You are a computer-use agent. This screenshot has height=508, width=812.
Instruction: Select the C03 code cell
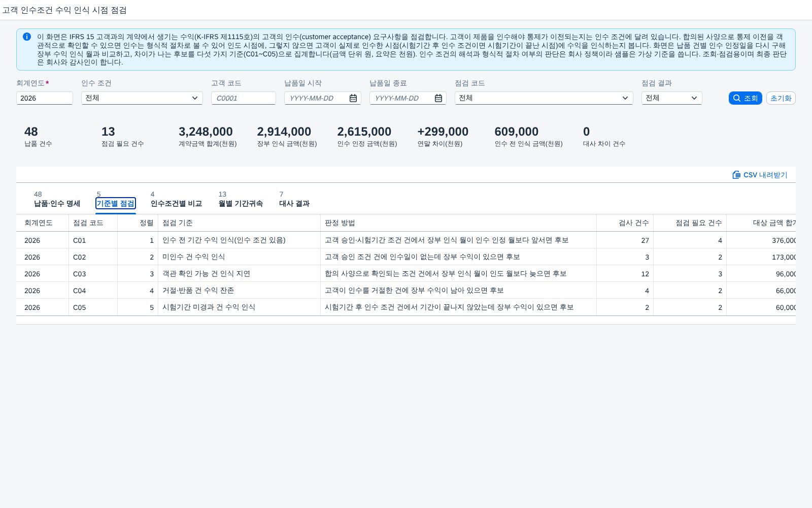pyautogui.click(x=93, y=274)
